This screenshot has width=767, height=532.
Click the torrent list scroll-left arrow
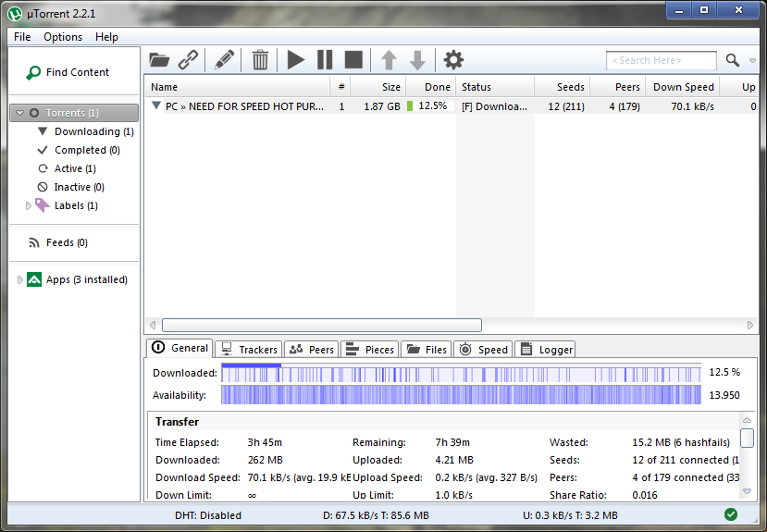click(153, 325)
